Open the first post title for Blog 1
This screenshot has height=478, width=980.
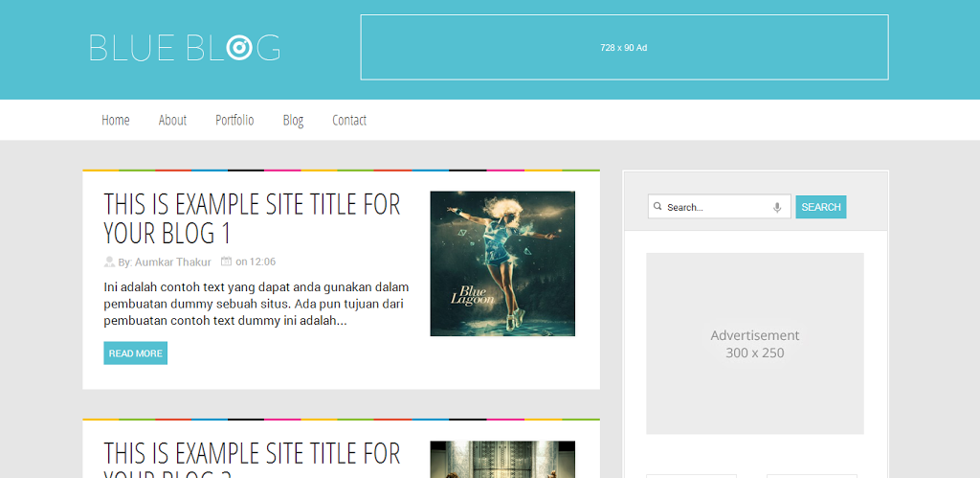coord(252,218)
